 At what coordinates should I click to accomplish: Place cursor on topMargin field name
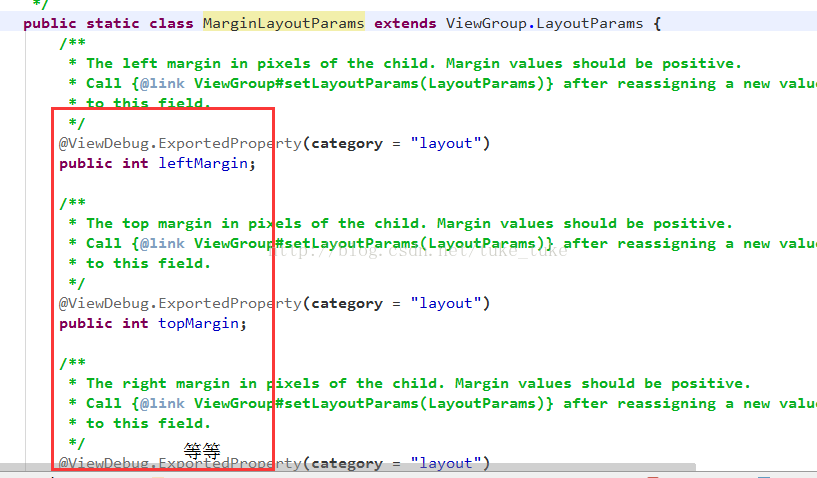199,324
